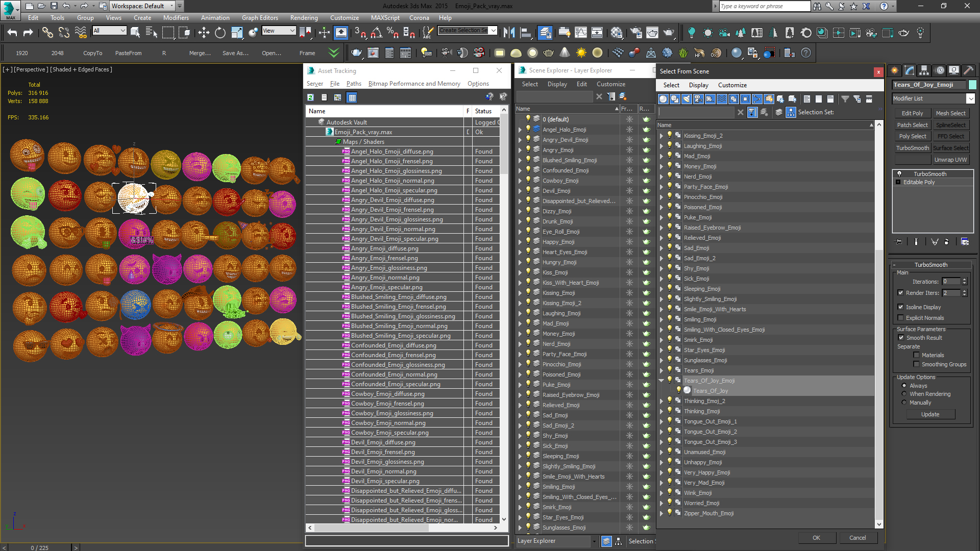980x551 pixels.
Task: Collapse Tears_Of_Joy_Emoji in Select From Scene
Action: [661, 381]
